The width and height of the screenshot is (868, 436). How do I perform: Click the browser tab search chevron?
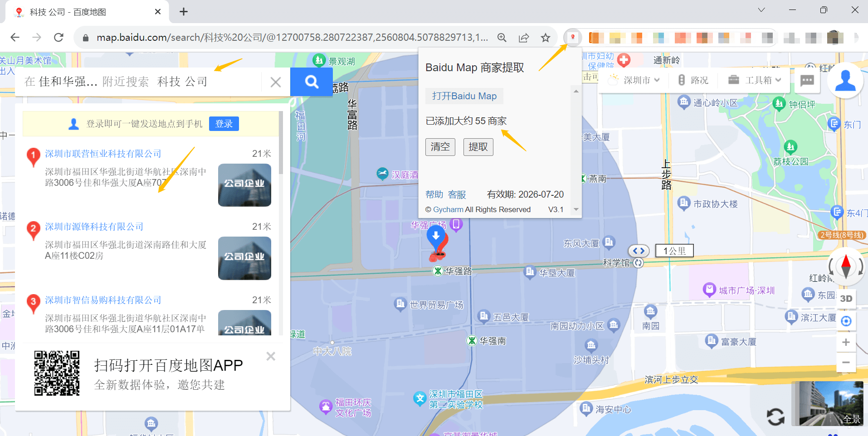pos(761,10)
